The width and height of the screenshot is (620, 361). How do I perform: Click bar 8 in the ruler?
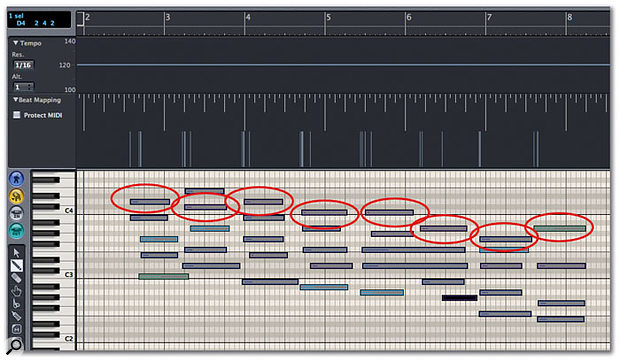569,17
